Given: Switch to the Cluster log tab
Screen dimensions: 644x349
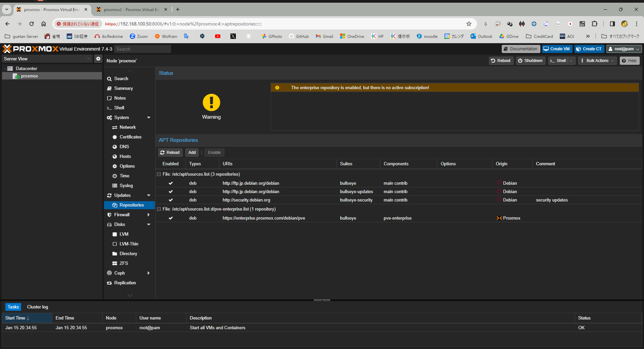Looking at the screenshot, I should [x=38, y=307].
